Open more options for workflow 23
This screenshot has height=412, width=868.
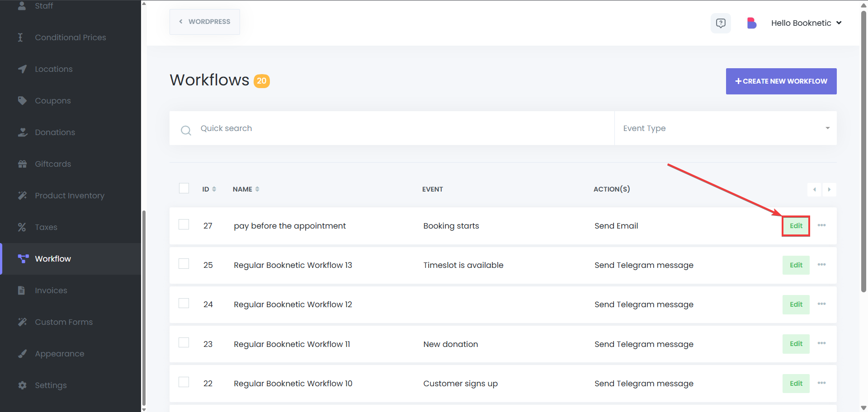click(x=821, y=343)
